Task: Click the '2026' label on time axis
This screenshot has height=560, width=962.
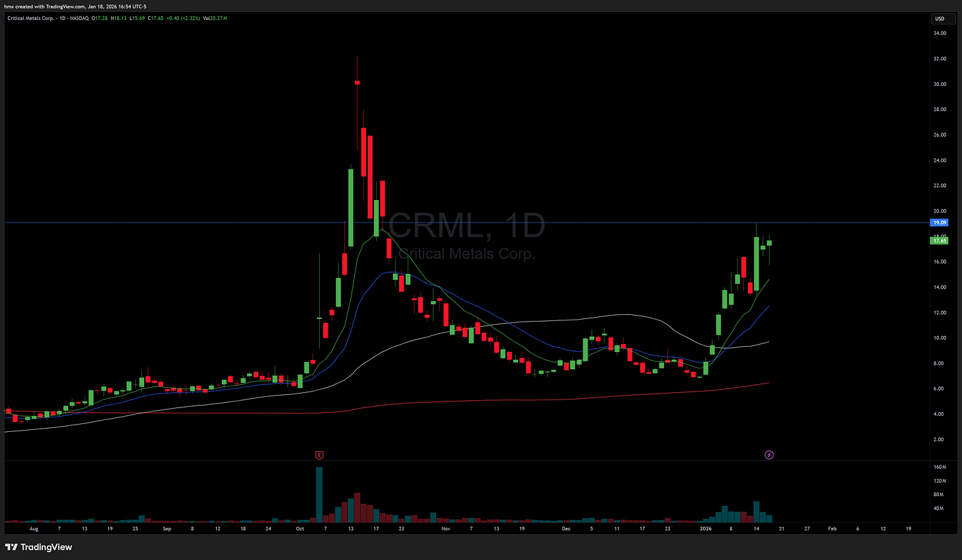Action: click(706, 528)
